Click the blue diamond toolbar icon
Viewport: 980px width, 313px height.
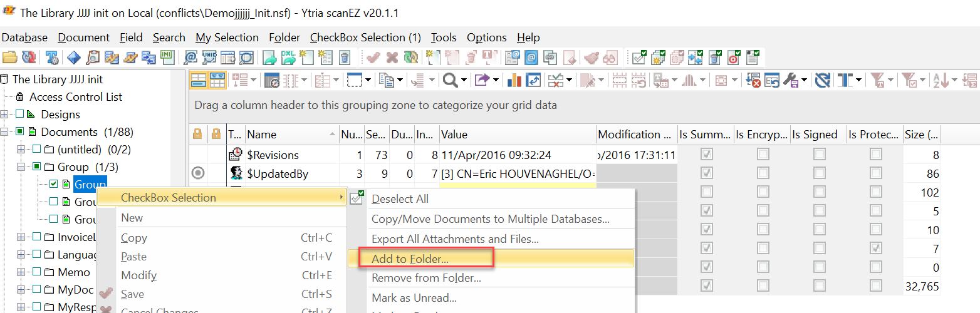pos(74,58)
